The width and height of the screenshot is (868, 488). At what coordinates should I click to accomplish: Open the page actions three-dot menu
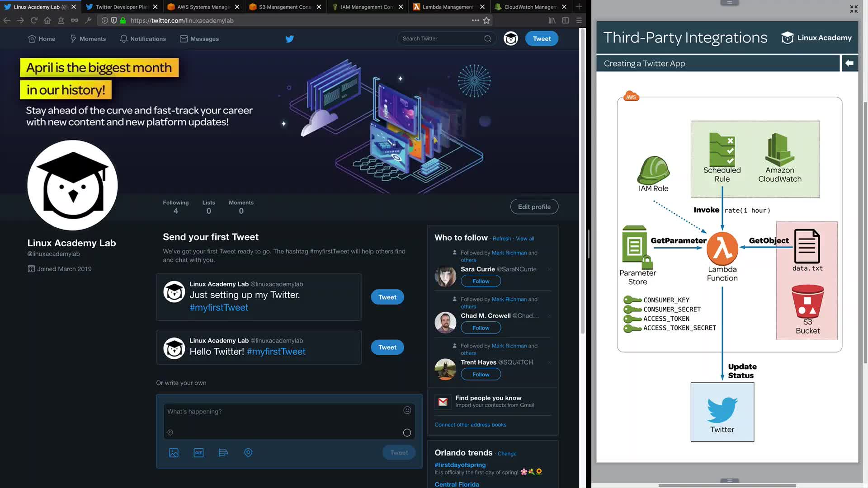[475, 20]
